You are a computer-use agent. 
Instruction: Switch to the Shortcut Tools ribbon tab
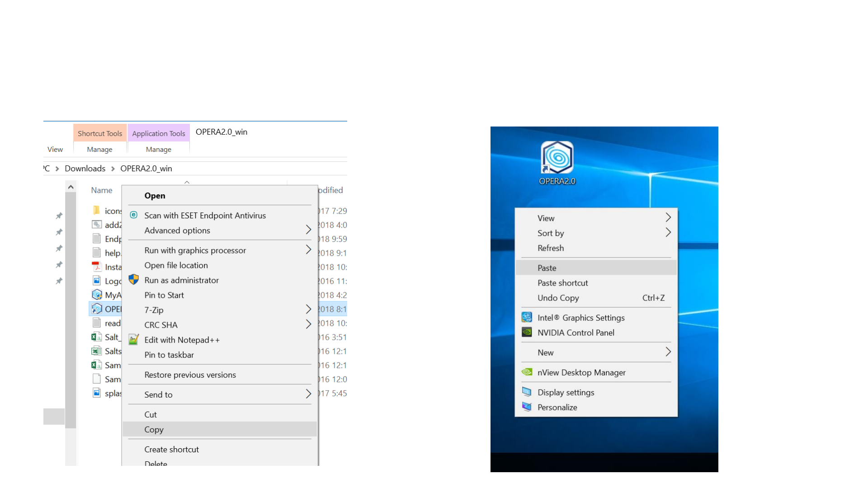point(100,133)
